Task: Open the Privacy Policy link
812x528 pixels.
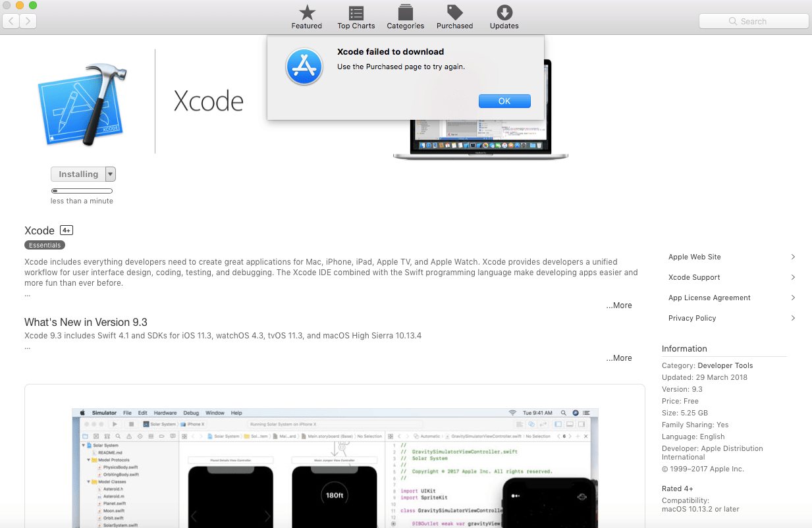Action: pos(692,318)
